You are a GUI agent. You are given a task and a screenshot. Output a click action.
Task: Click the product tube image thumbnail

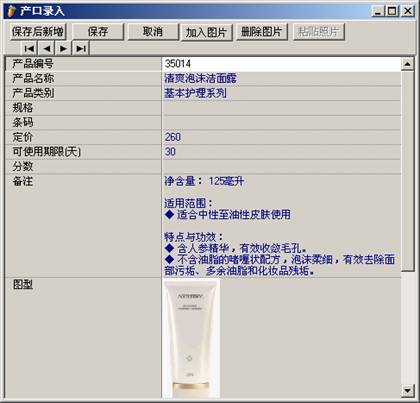(x=192, y=338)
